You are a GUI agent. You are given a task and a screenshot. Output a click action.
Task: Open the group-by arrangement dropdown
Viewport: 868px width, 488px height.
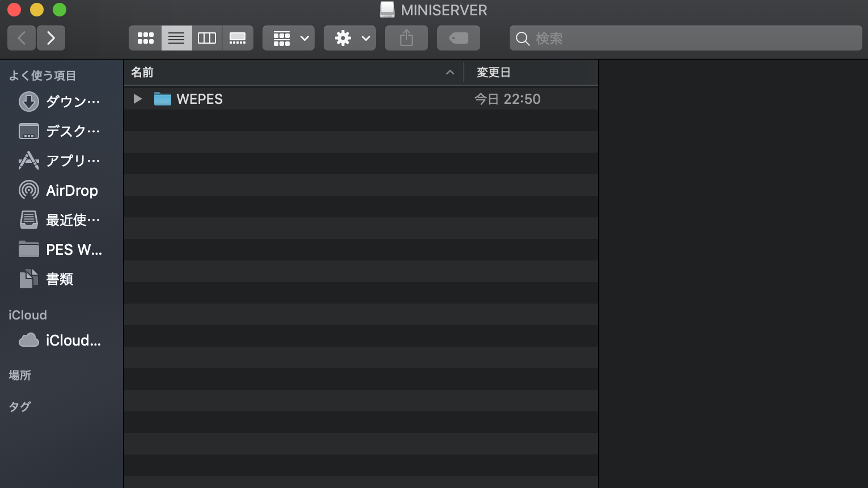pyautogui.click(x=289, y=38)
